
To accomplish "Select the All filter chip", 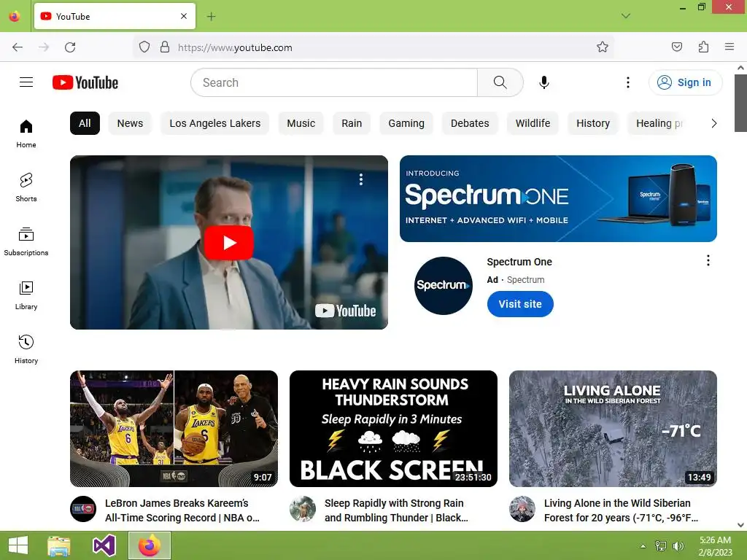I will 85,123.
